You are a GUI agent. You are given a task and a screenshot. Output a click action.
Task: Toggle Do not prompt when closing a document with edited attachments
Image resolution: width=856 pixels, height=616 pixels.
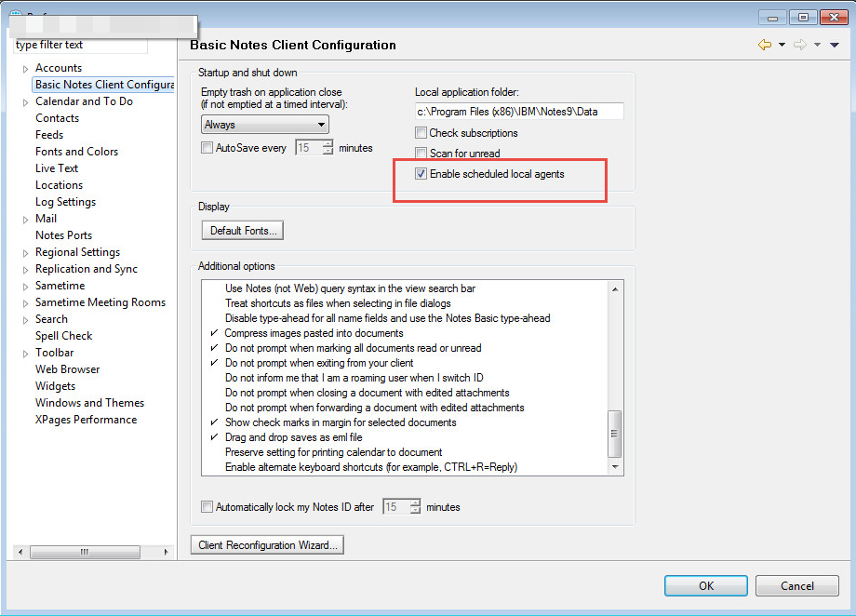(x=367, y=393)
